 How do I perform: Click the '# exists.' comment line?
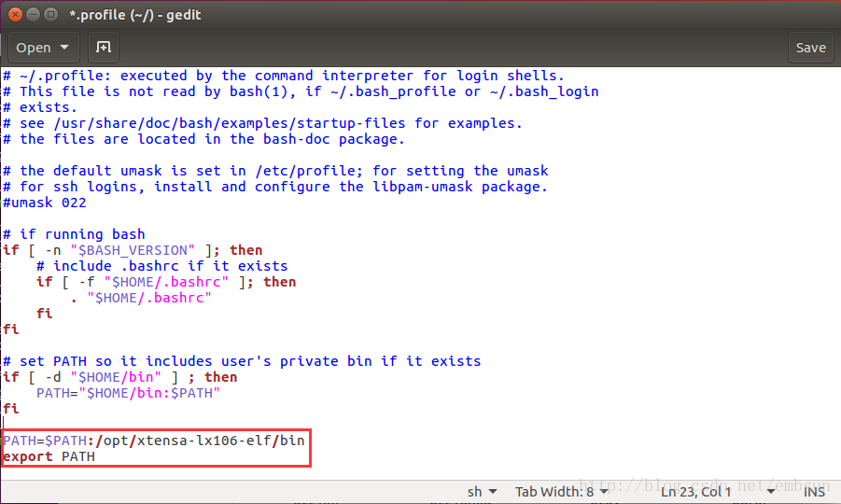click(x=40, y=107)
